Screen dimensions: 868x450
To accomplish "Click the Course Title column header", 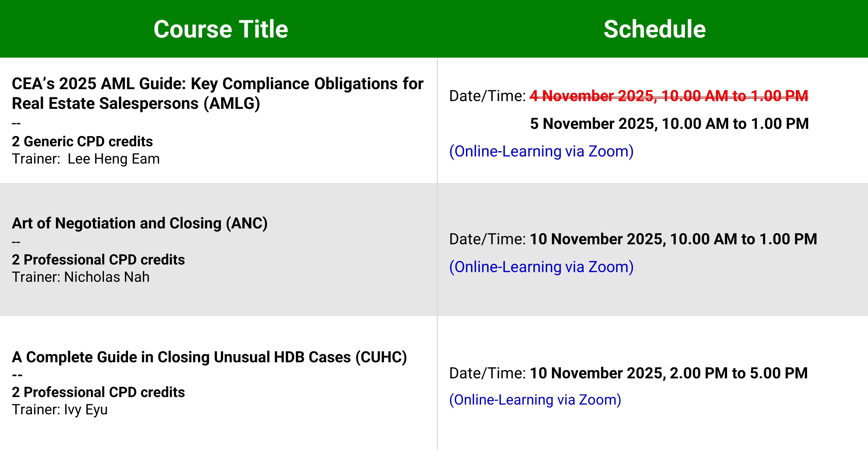I will tap(221, 29).
